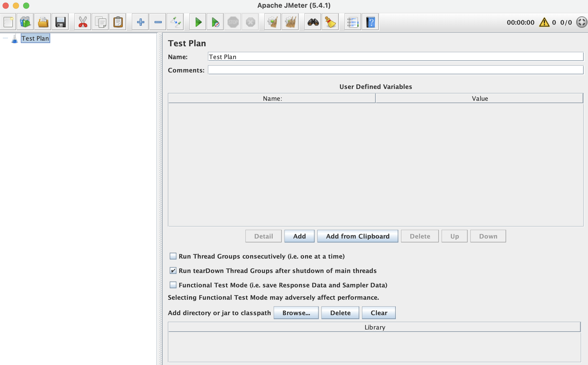The height and width of the screenshot is (365, 588).
Task: Click the Browse... classpath button
Action: 296,313
